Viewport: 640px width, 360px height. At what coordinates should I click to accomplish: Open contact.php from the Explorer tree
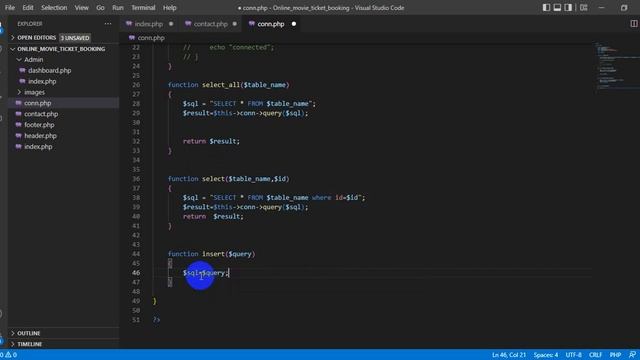[x=41, y=114]
